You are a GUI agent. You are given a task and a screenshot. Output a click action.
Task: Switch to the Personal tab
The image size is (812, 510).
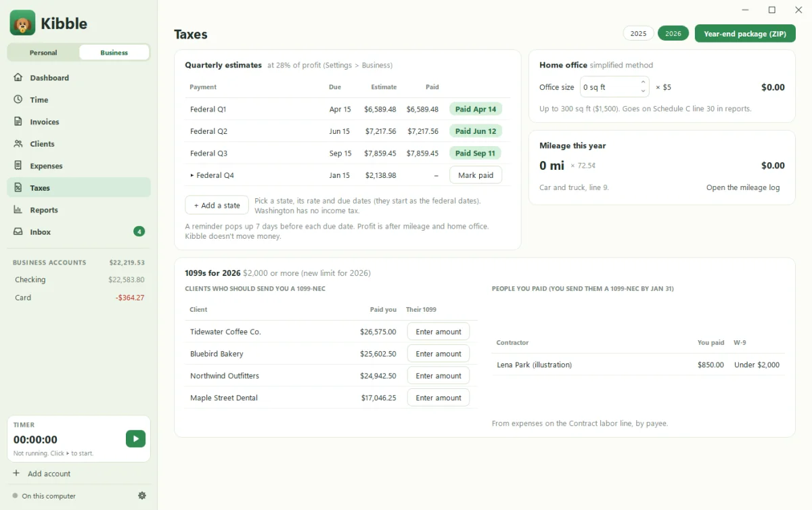click(x=43, y=53)
